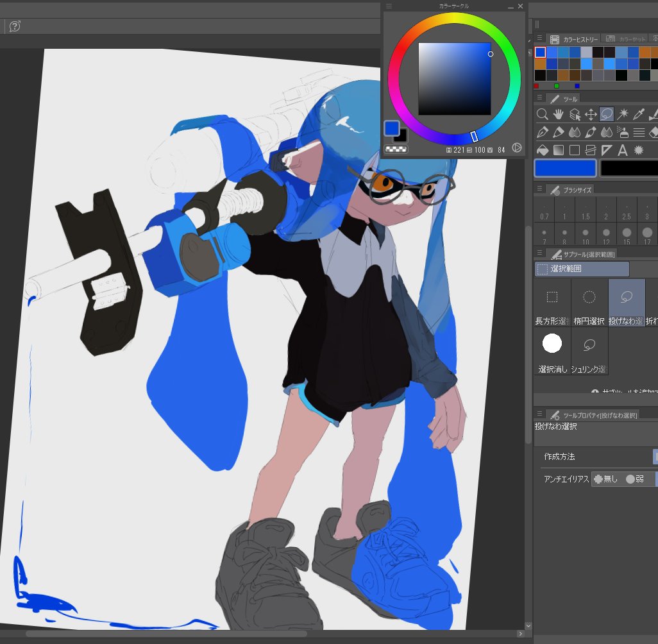The image size is (658, 644).
Task: Click the canvas scroll-right arrow
Action: pyautogui.click(x=520, y=634)
